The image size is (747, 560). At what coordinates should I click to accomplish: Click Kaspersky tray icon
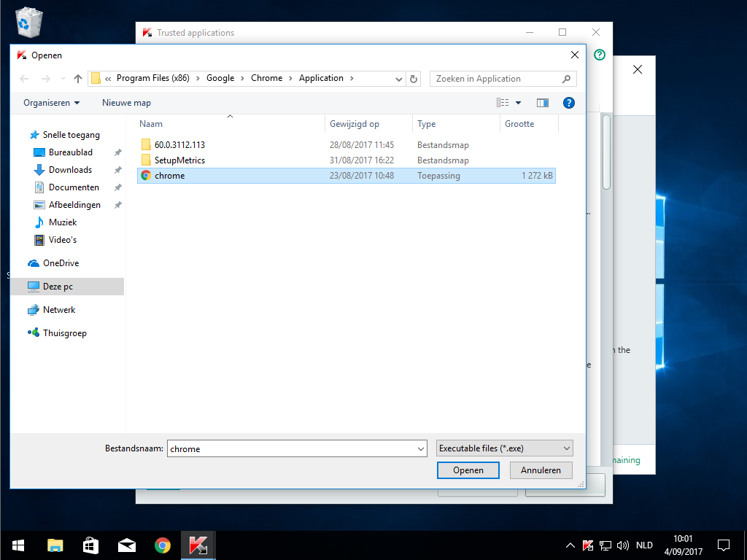(588, 545)
